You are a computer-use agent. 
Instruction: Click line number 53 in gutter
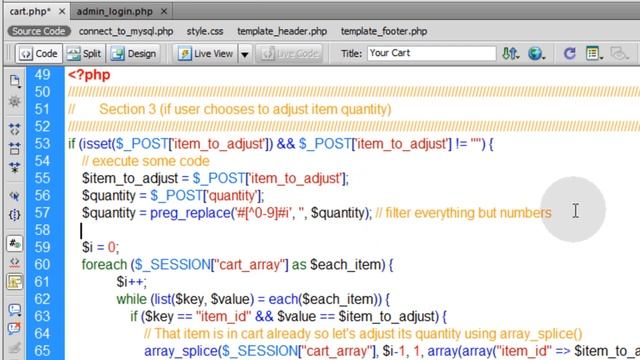tap(42, 144)
